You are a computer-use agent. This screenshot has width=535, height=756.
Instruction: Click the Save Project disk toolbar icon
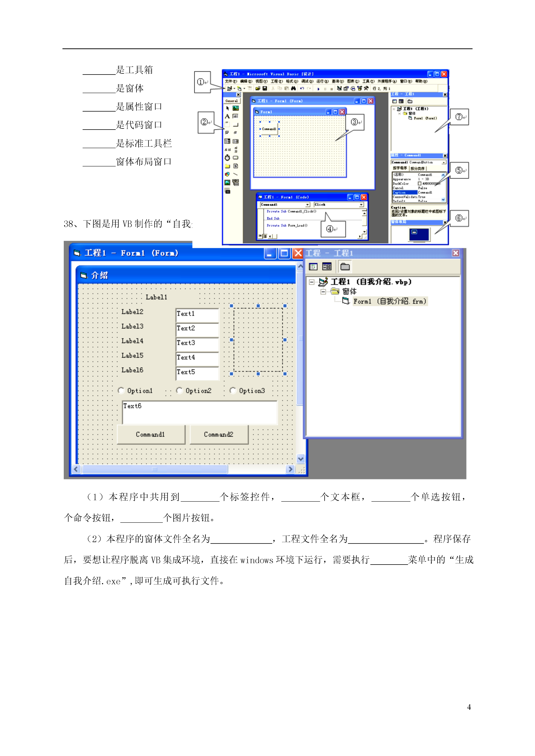[x=264, y=88]
